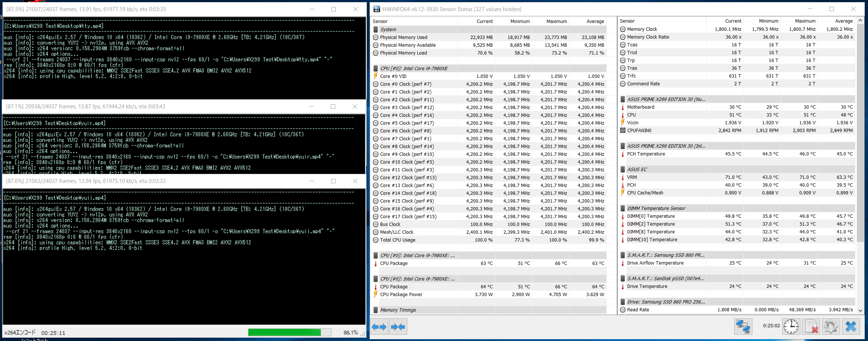The width and height of the screenshot is (868, 341).
Task: Click the fan icon beside CPUFANIN0
Action: click(623, 130)
